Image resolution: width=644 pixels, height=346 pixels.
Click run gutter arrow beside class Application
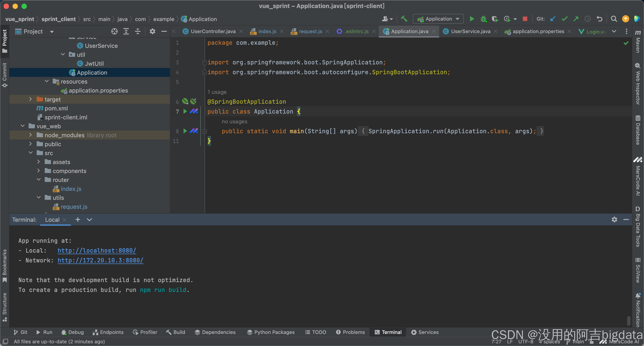[185, 111]
